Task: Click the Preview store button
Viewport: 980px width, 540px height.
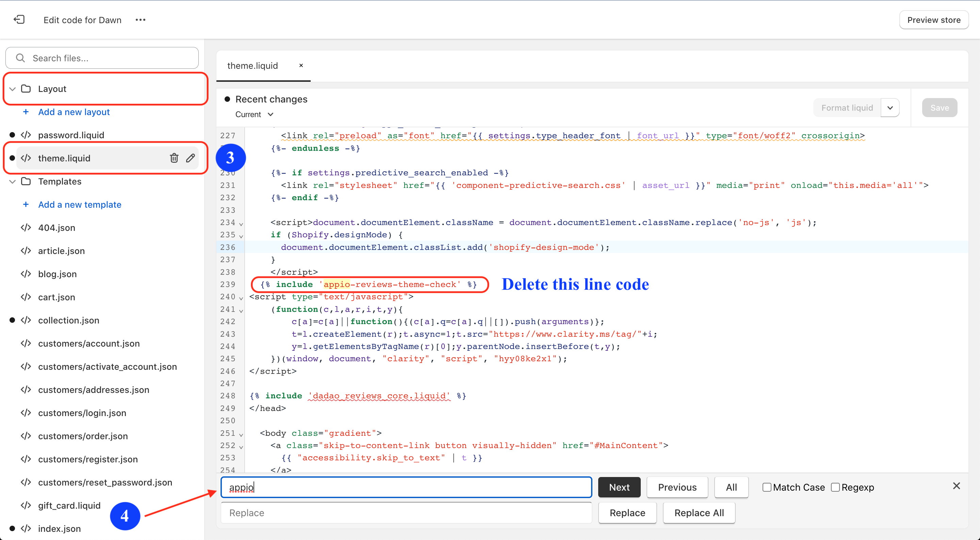Action: point(934,20)
